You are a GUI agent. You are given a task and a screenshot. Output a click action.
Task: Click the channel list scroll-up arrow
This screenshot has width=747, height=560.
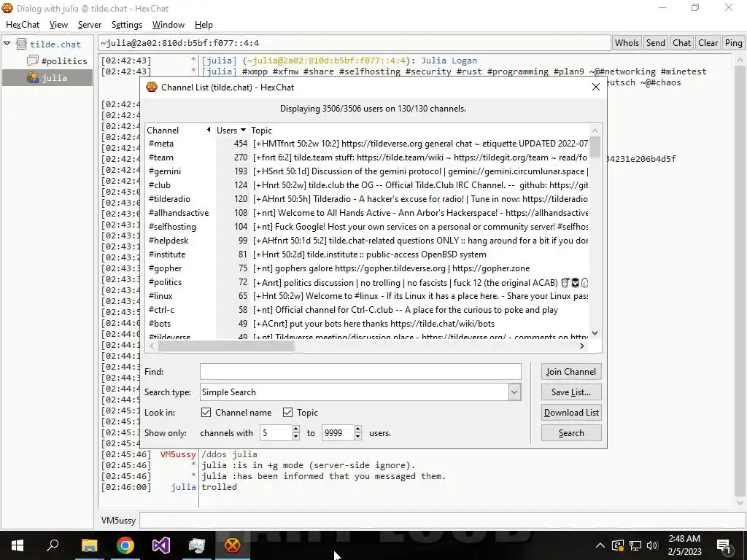(595, 130)
